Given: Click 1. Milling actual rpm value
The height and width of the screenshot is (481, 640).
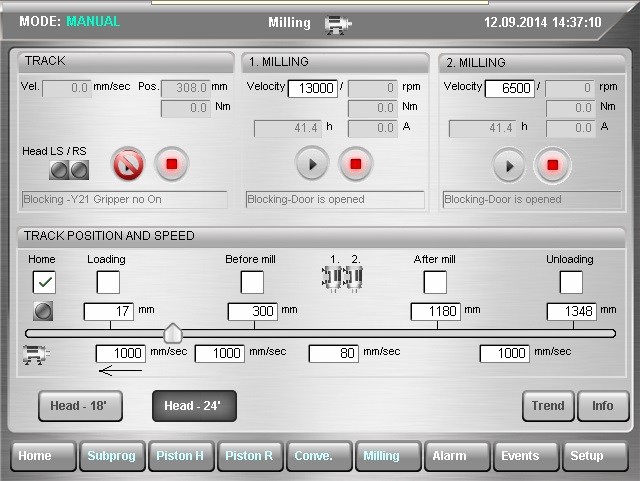Looking at the screenshot, I should click(x=373, y=88).
